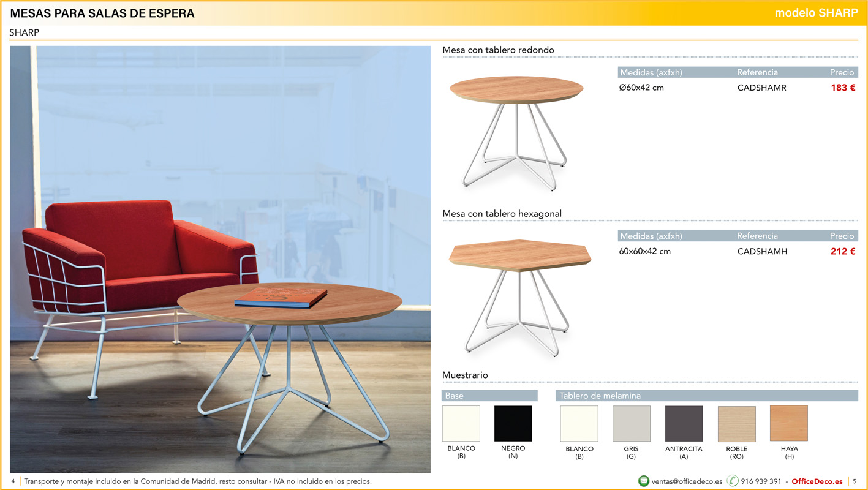Click the modelo SHARP label
Viewport: 868px width, 490px height.
[816, 13]
